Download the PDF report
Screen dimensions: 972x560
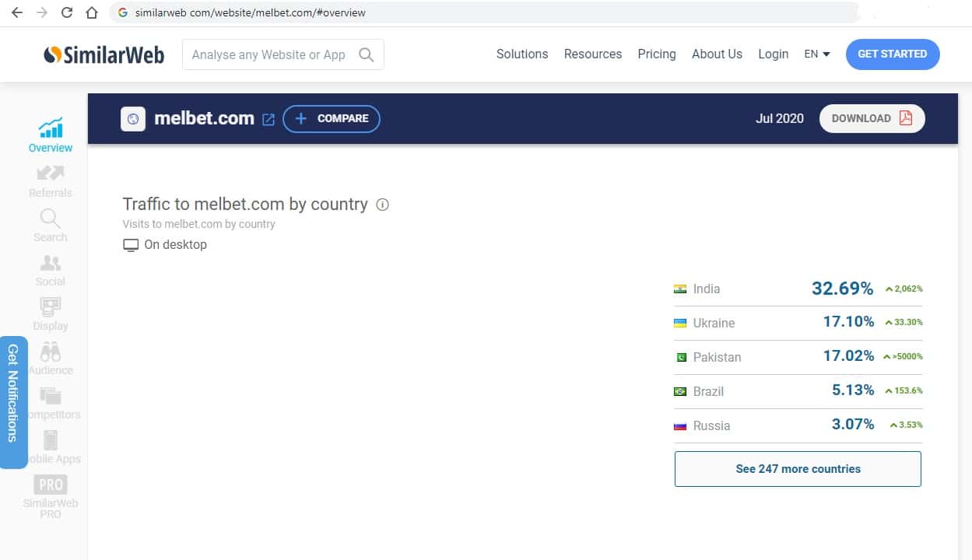[x=872, y=119]
